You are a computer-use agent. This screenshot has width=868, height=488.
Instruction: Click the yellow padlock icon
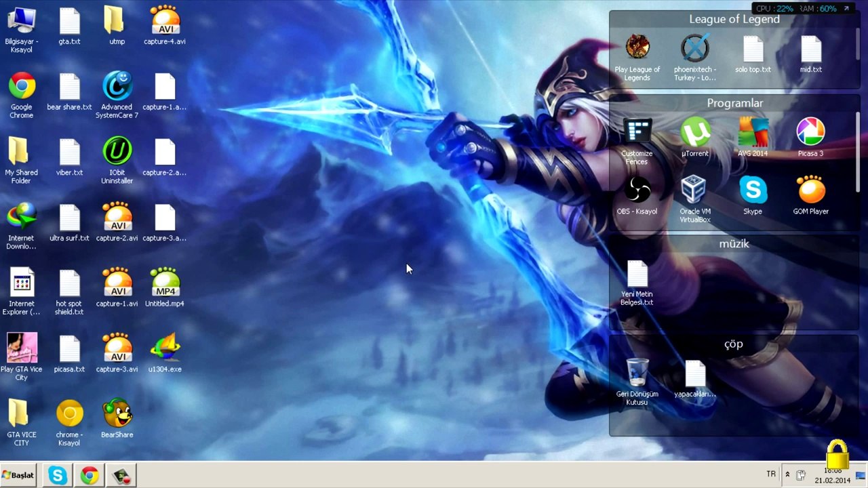tap(837, 454)
